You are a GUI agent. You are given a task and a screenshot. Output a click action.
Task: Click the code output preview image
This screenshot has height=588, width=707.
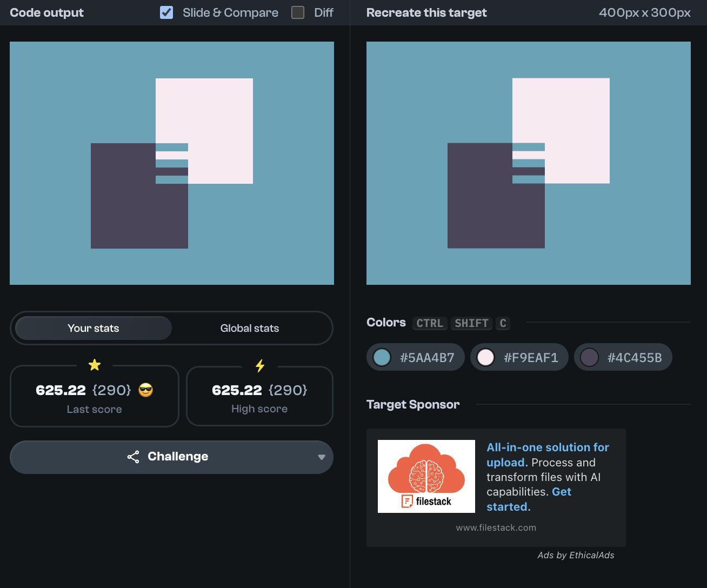click(171, 163)
